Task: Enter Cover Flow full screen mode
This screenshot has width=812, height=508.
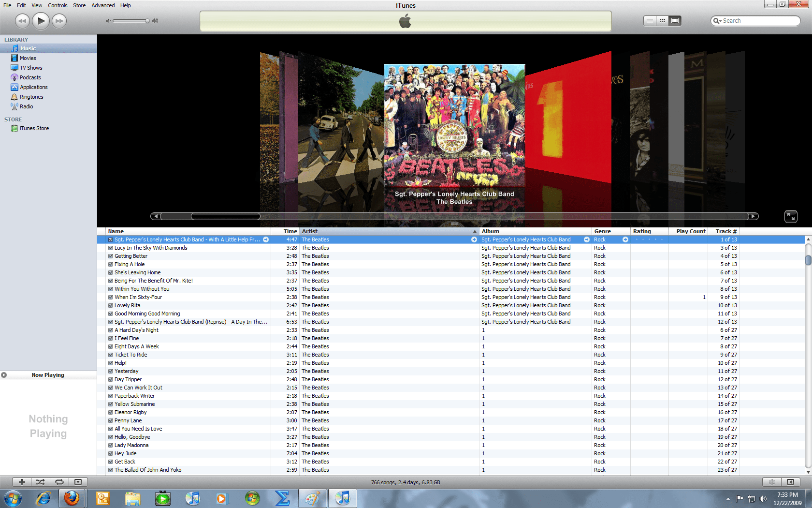Action: pyautogui.click(x=791, y=216)
